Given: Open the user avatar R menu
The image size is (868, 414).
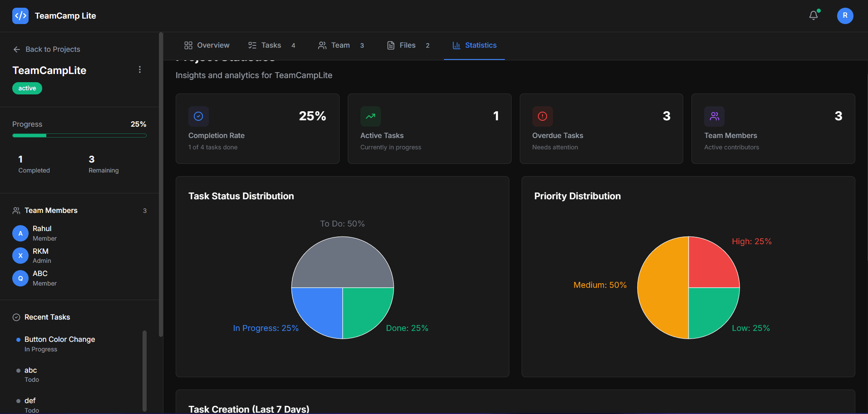Looking at the screenshot, I should [845, 15].
